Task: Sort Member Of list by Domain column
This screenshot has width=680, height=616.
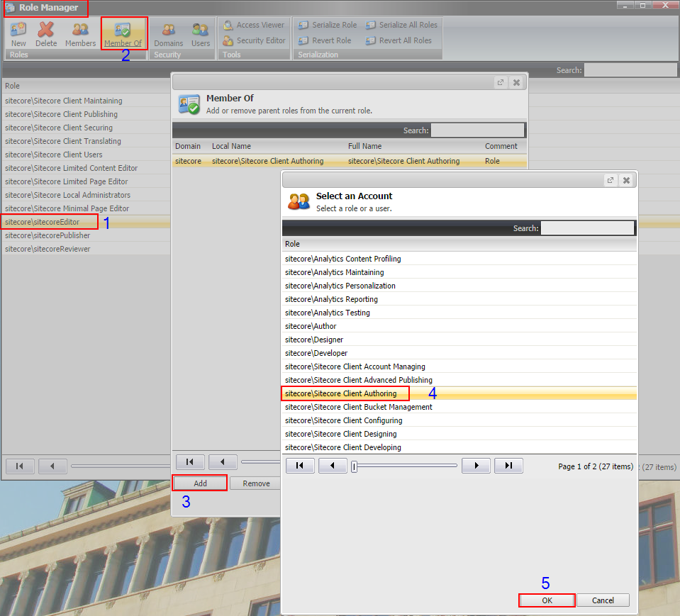Action: [x=188, y=147]
